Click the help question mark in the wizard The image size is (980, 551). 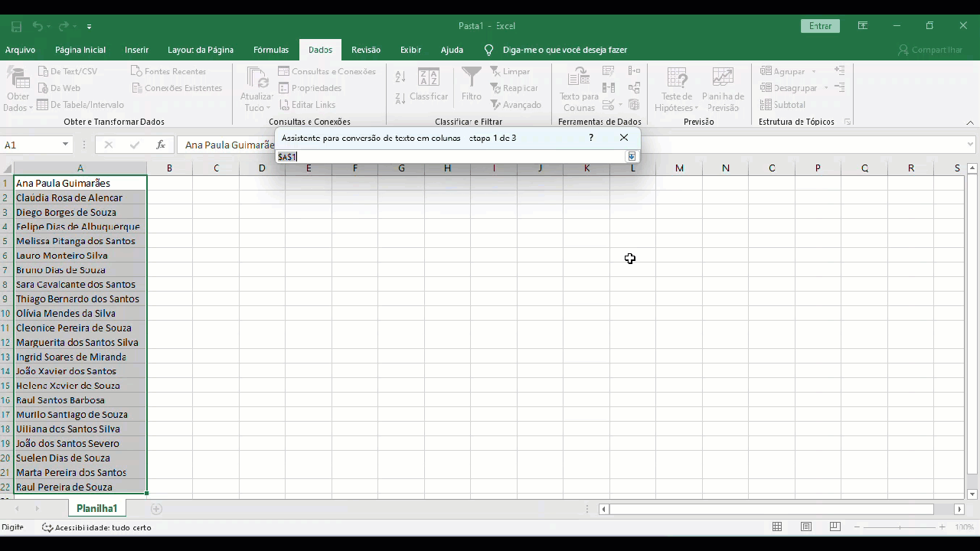tap(590, 138)
